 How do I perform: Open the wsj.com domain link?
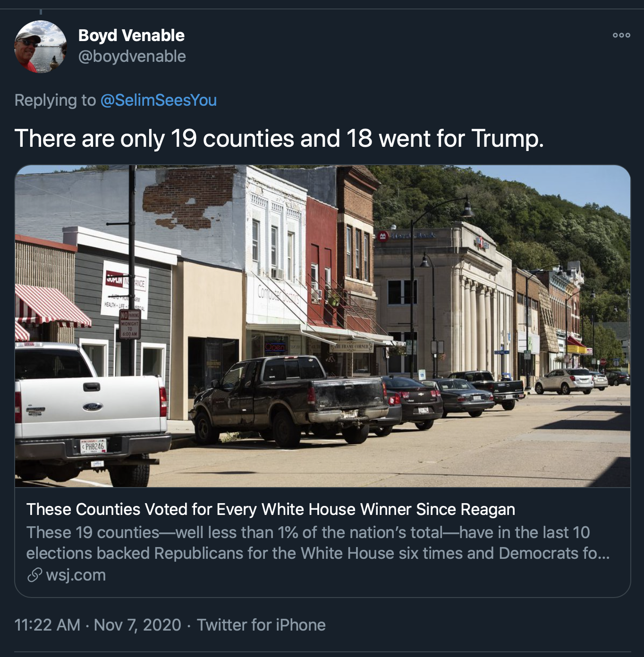coord(76,575)
